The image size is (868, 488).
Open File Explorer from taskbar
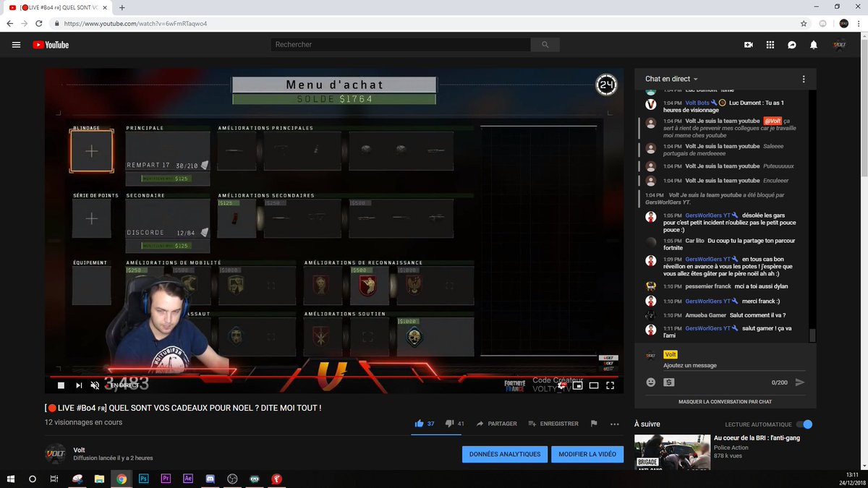coord(99,479)
